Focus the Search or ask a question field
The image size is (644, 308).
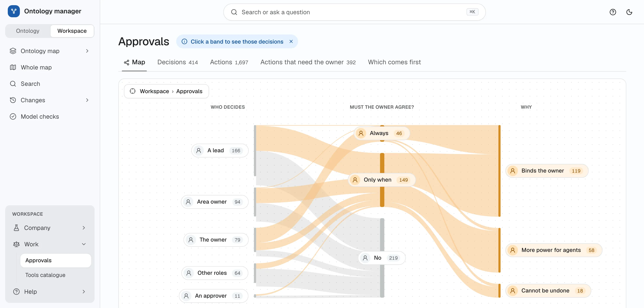tap(354, 12)
